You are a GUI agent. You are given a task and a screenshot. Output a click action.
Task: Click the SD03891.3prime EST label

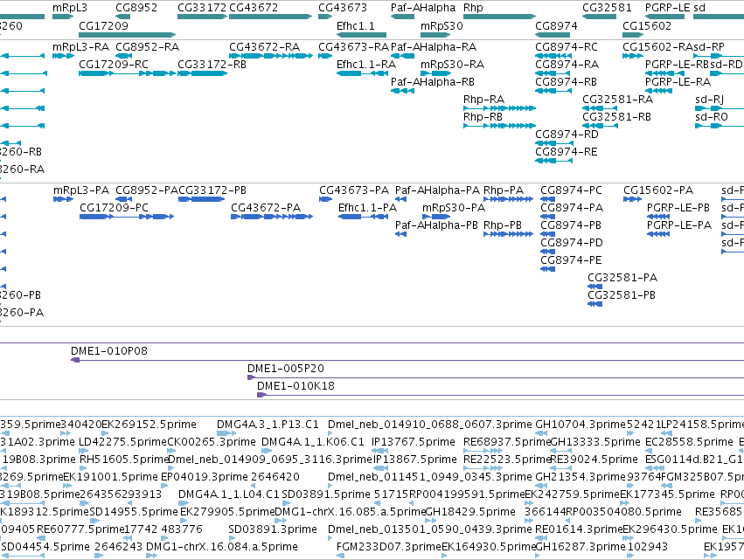point(273,529)
